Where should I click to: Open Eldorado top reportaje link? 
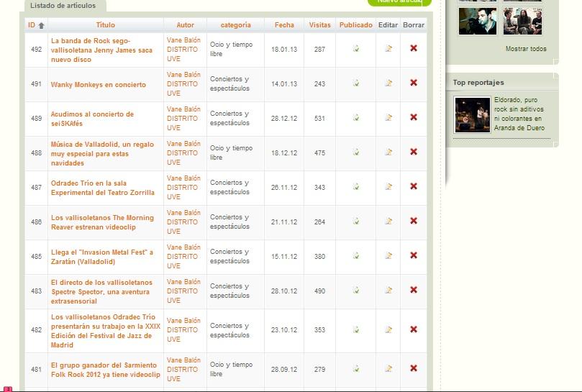(x=519, y=114)
